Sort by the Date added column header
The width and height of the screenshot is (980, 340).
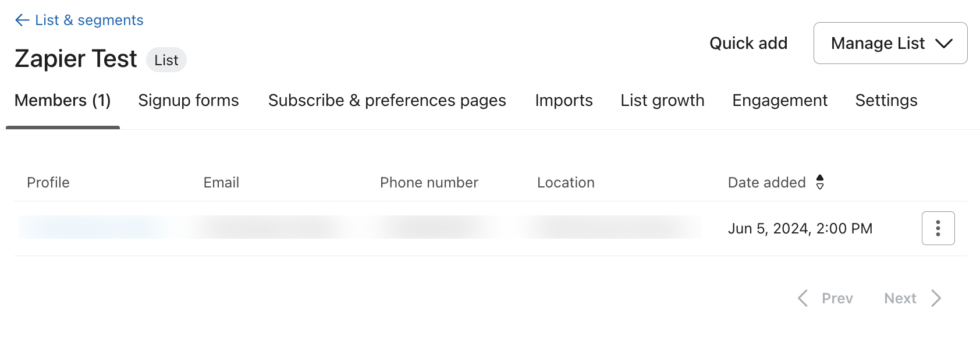coord(766,183)
